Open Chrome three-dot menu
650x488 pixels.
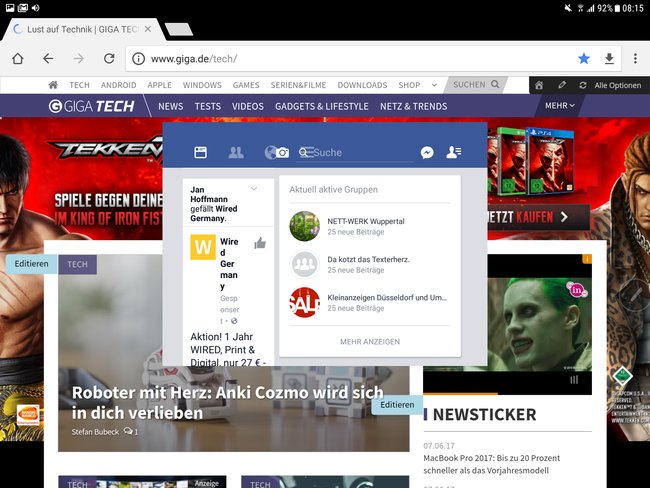point(635,59)
